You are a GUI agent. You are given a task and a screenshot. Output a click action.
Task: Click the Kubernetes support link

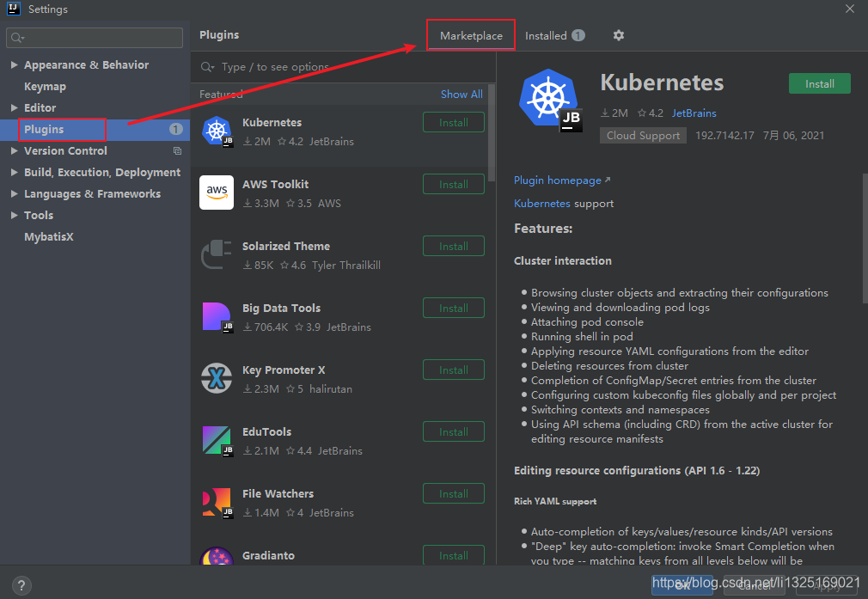click(x=542, y=203)
